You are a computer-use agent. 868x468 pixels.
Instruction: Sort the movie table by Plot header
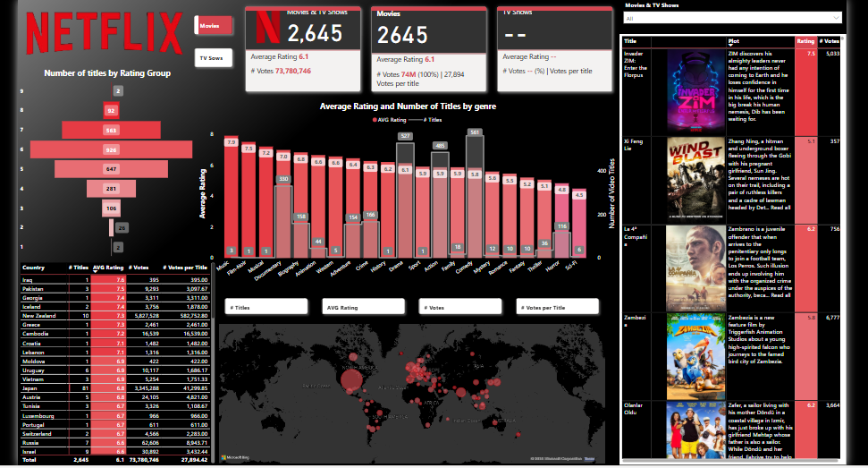click(734, 41)
